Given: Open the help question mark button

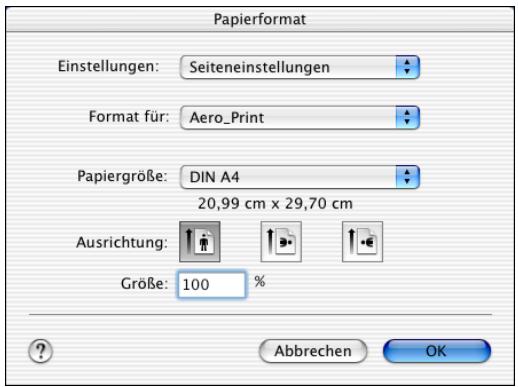Looking at the screenshot, I should pos(40,351).
